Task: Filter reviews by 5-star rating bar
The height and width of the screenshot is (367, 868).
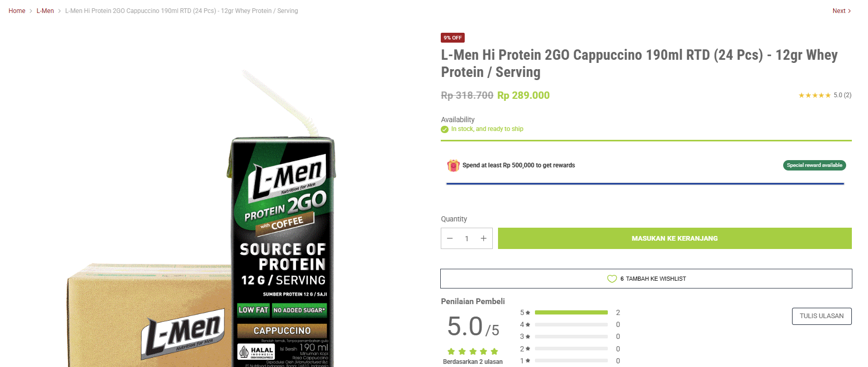Action: [571, 312]
